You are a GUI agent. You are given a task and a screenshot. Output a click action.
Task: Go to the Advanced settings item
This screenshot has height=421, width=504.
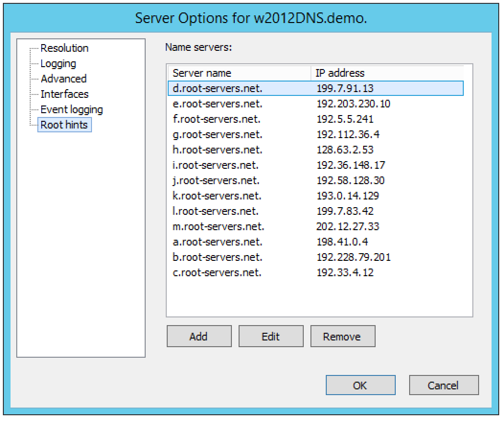point(63,79)
